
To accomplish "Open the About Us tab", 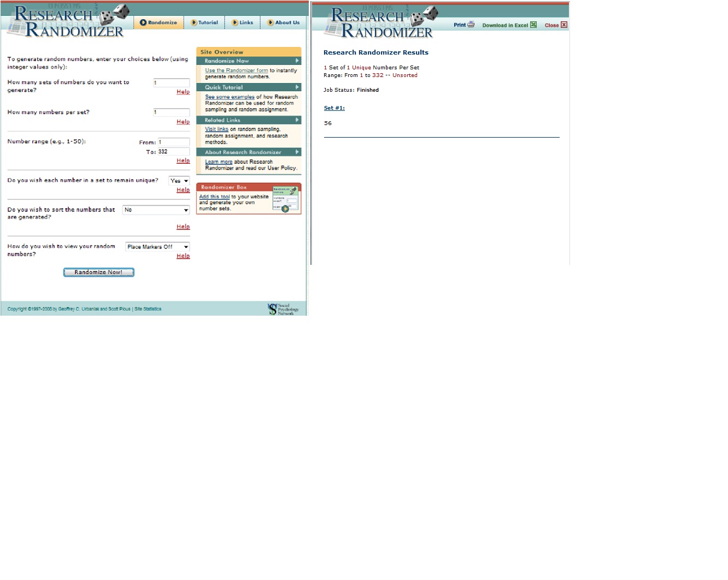I will tap(284, 22).
